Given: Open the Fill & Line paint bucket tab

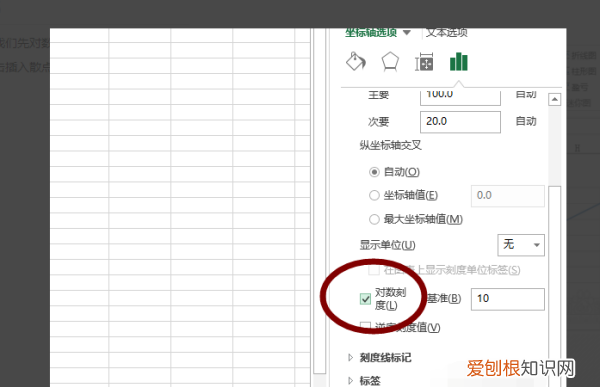Looking at the screenshot, I should [x=356, y=62].
